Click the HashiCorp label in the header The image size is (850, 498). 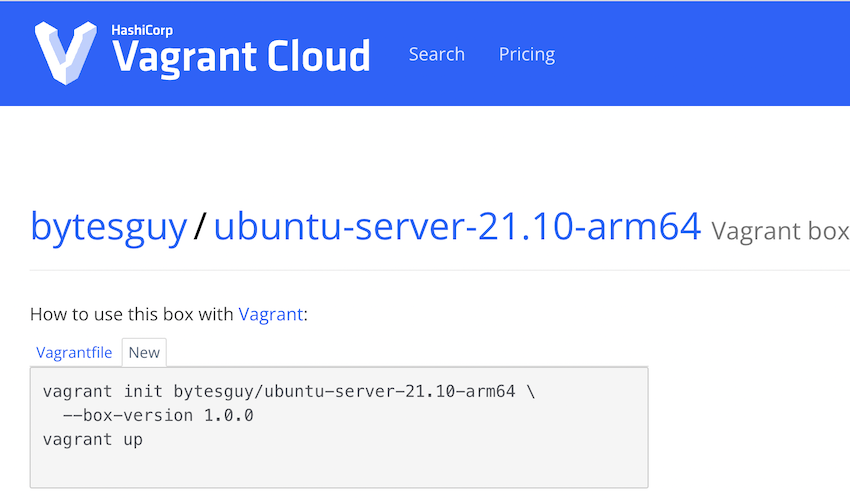[142, 30]
